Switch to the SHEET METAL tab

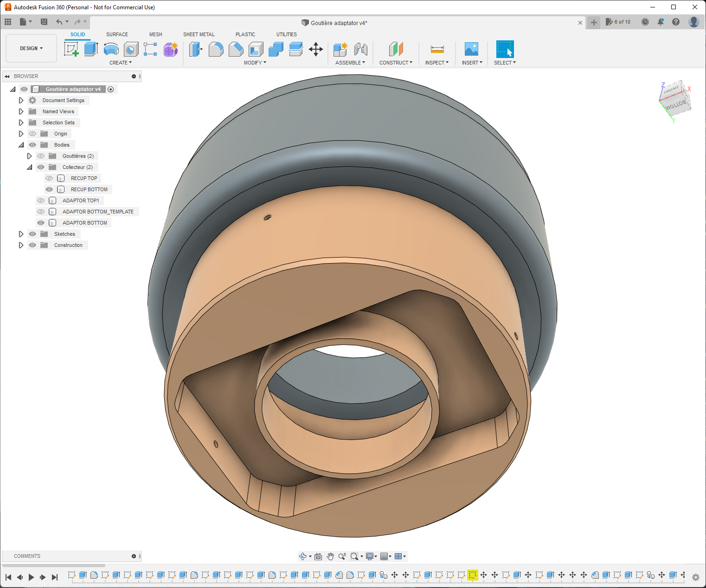pos(199,34)
